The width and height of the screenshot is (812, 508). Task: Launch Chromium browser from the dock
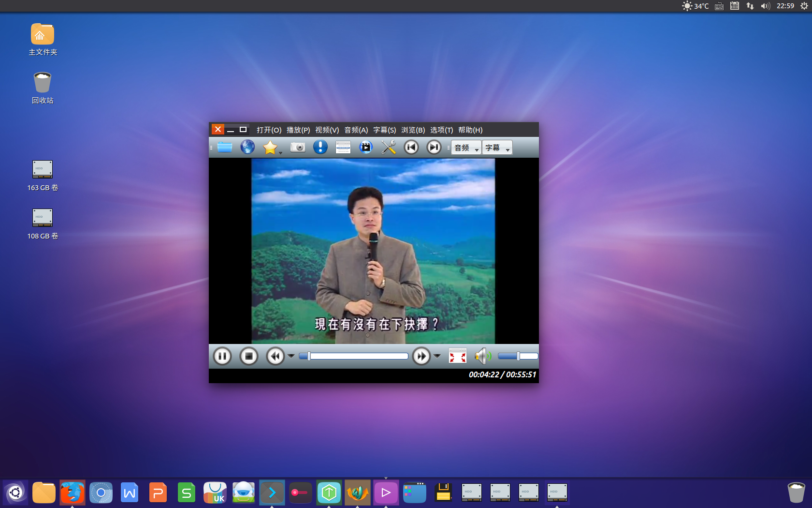(101, 493)
